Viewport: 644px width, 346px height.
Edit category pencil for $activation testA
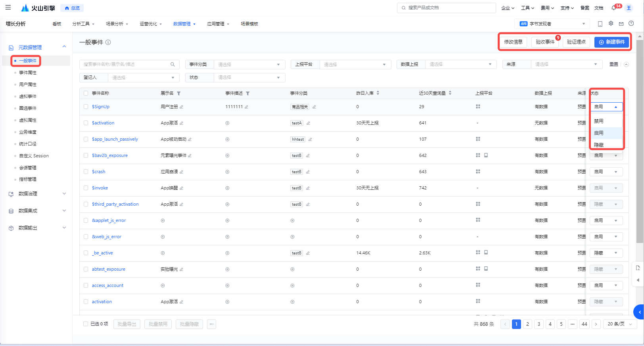(x=308, y=123)
